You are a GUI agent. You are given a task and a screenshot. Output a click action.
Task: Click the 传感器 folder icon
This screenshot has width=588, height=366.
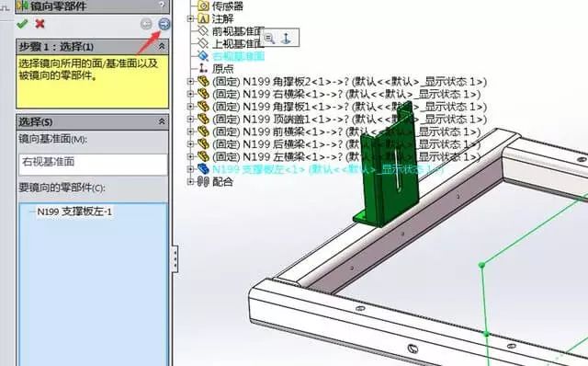tap(203, 6)
